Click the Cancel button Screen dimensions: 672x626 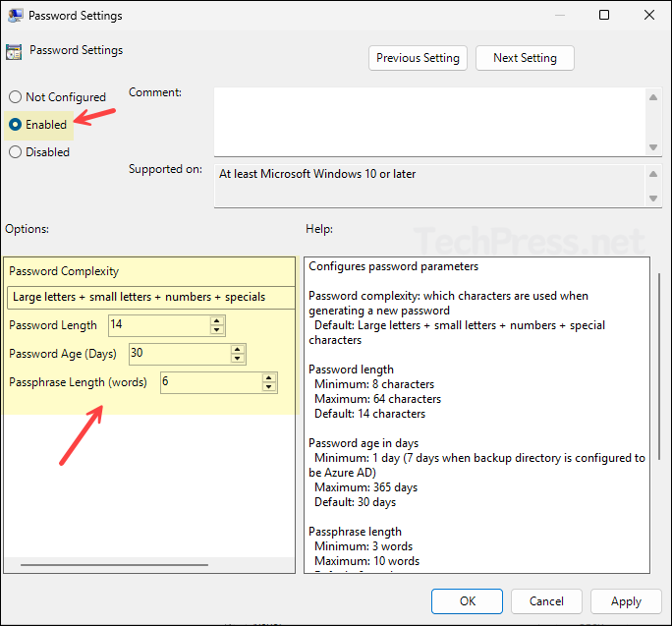pyautogui.click(x=546, y=601)
